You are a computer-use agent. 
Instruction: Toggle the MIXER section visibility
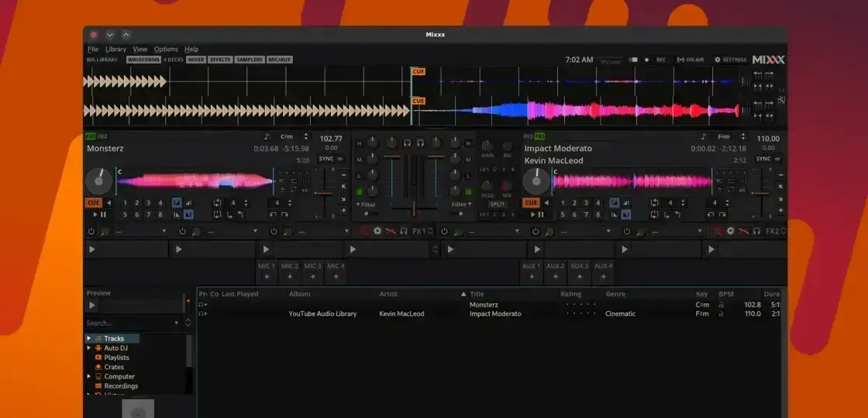point(196,60)
